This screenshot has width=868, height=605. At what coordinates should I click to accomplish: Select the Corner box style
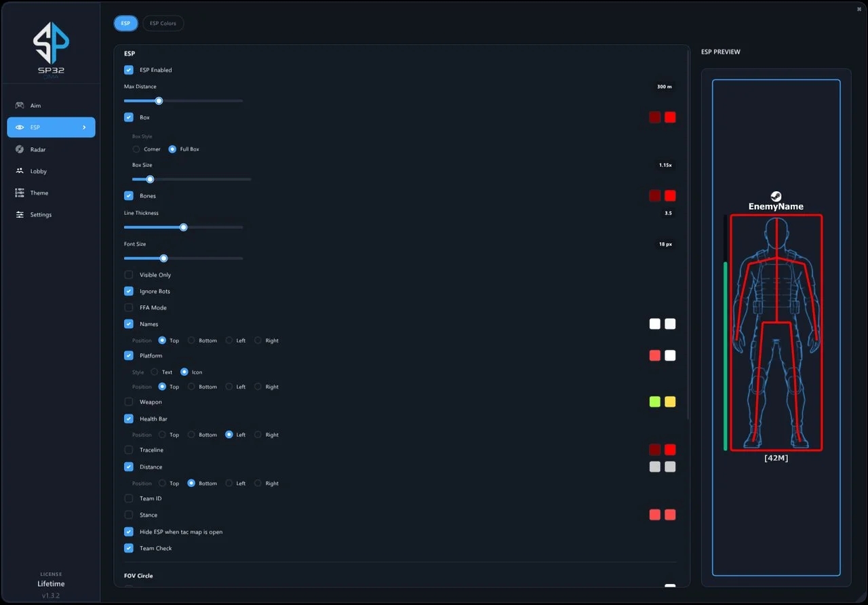136,149
